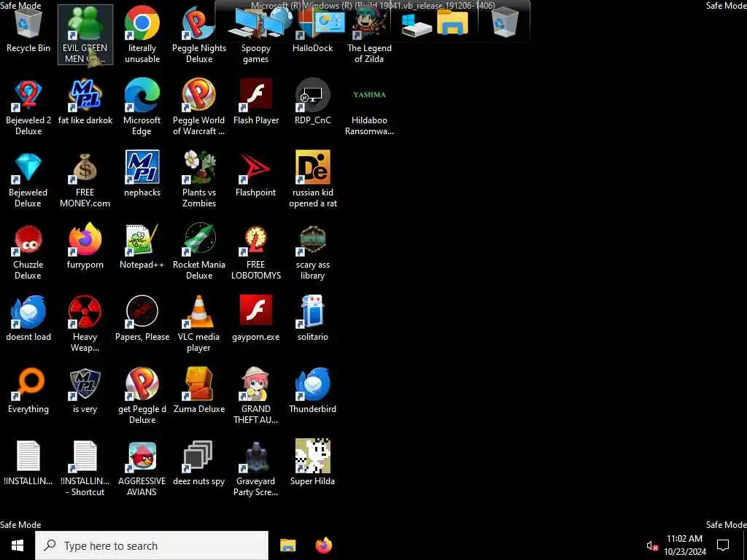Image resolution: width=747 pixels, height=560 pixels.
Task: Click the FREE LOBOTOMYS shortcut
Action: coord(256,252)
